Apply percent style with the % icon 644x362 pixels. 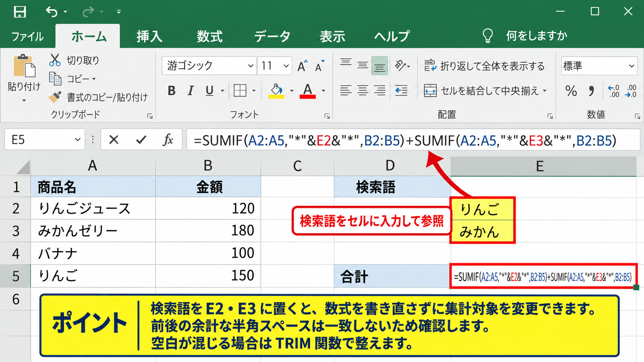click(x=571, y=91)
